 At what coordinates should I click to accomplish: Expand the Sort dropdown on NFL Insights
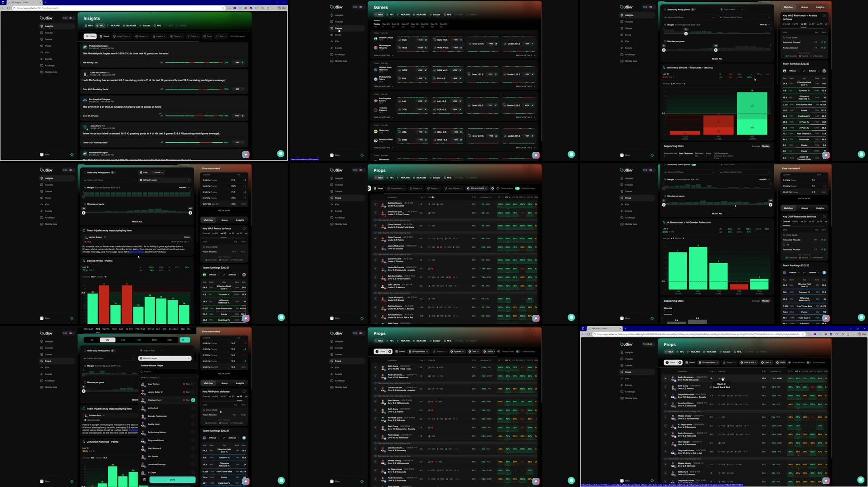pos(221,36)
